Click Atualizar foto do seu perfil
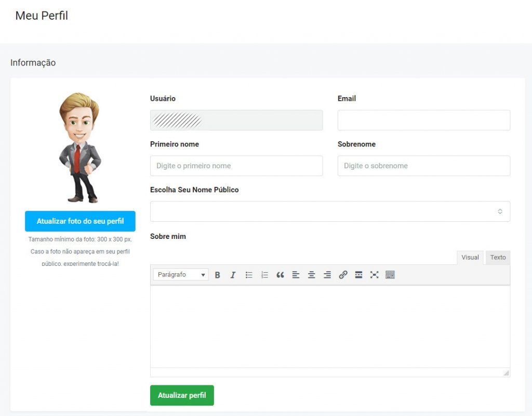The width and height of the screenshot is (532, 416). (80, 221)
